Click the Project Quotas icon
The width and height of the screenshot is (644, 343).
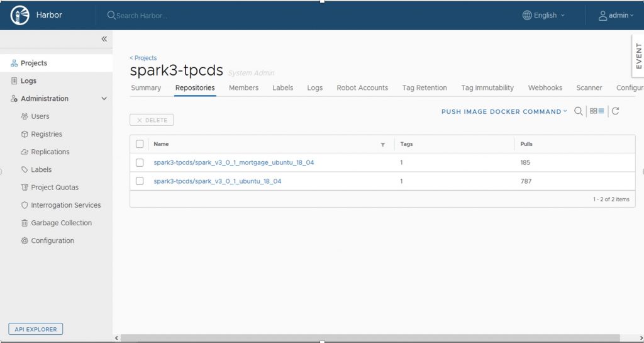25,188
